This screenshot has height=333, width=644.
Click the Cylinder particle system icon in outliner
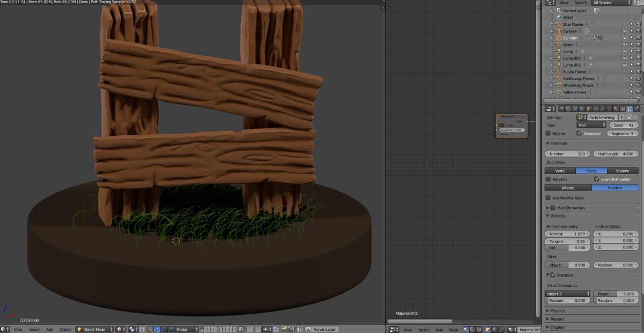click(x=601, y=38)
